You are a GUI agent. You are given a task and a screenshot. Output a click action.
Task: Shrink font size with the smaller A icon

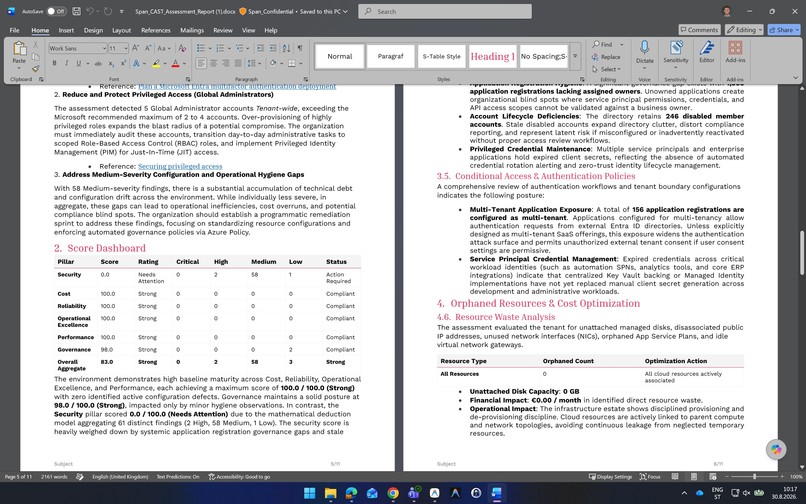tap(148, 48)
